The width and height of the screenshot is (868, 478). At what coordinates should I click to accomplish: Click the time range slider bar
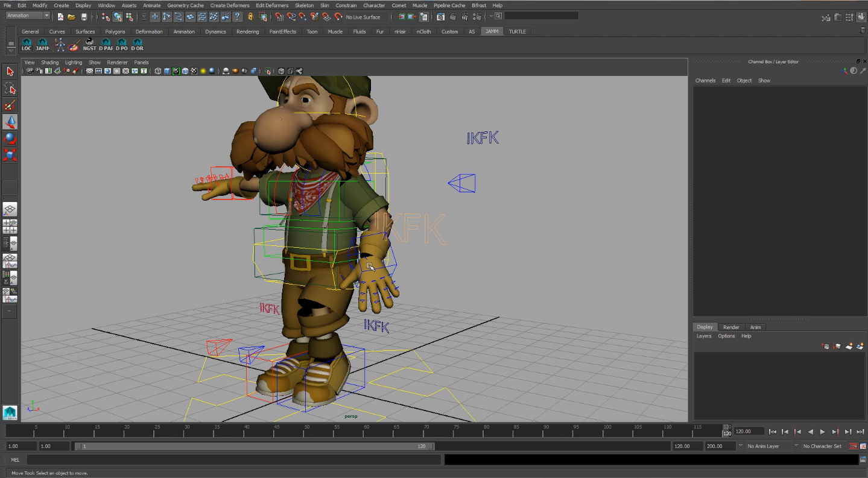pos(253,447)
